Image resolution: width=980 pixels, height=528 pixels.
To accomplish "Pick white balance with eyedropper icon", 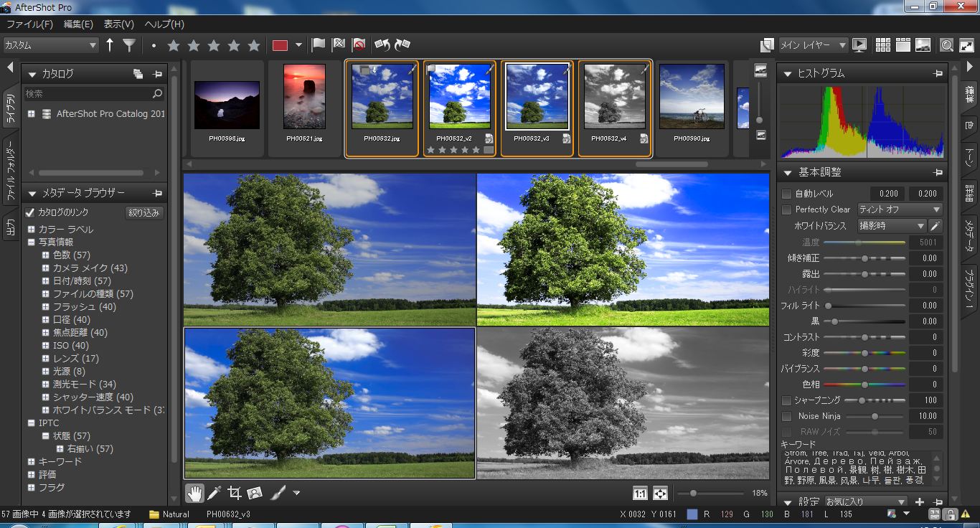I will [936, 226].
